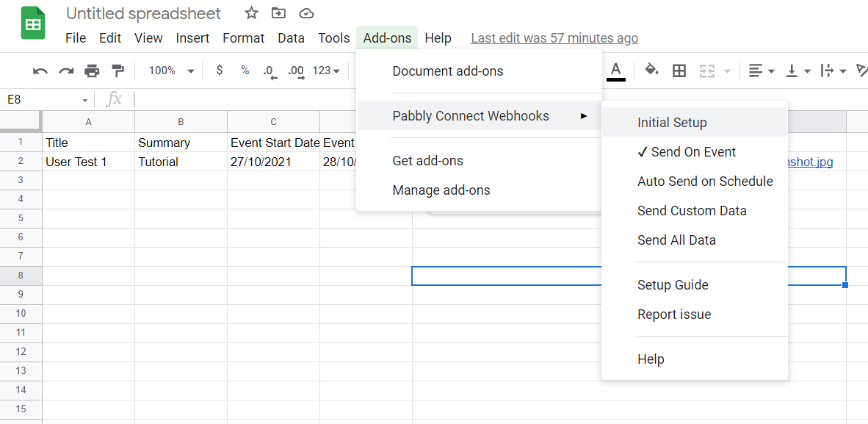Open the text color picker
This screenshot has height=424, width=868.
click(616, 71)
